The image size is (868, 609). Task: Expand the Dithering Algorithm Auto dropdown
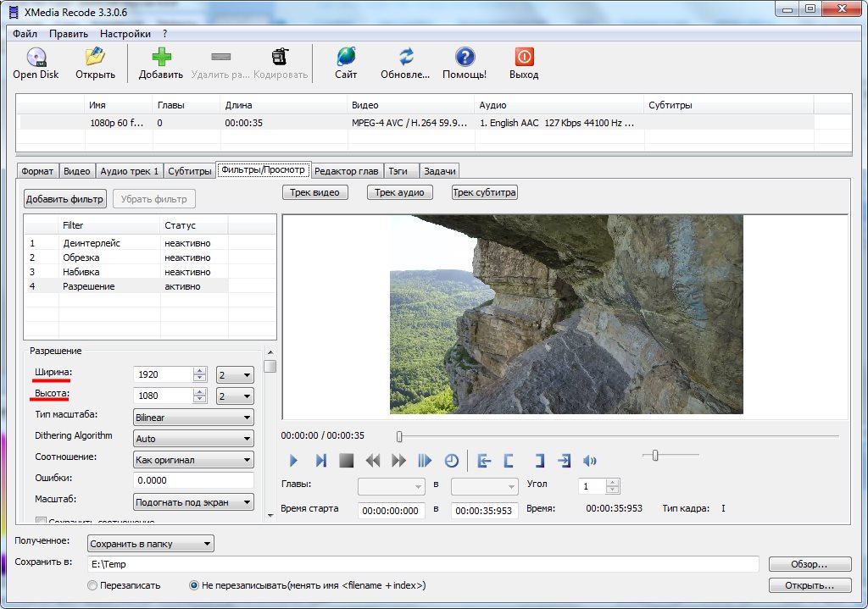pos(194,439)
